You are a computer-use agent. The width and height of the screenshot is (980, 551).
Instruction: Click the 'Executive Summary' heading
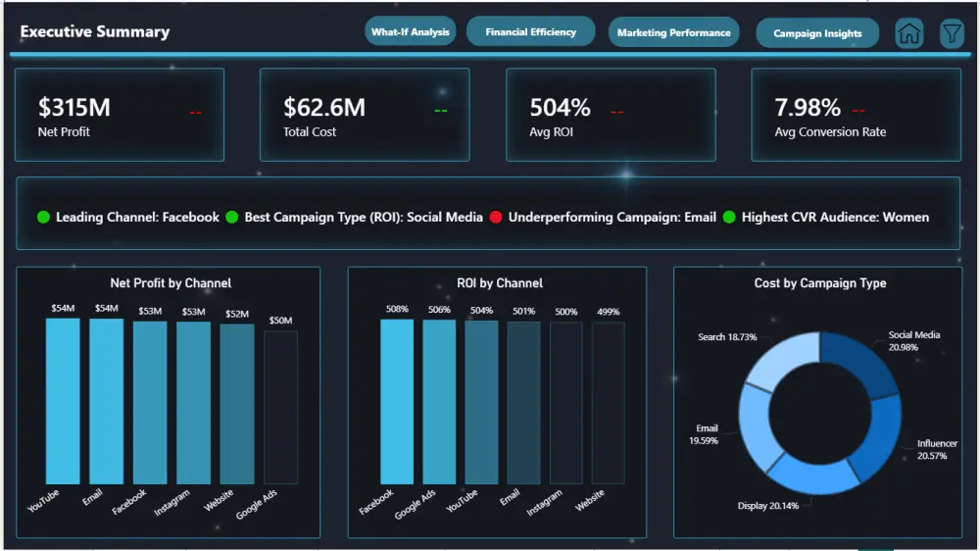(95, 32)
